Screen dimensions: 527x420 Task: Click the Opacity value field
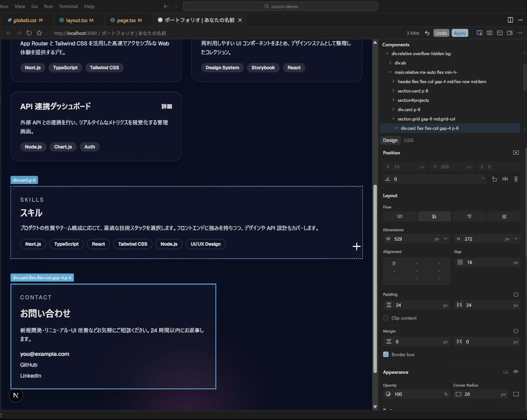click(416, 394)
